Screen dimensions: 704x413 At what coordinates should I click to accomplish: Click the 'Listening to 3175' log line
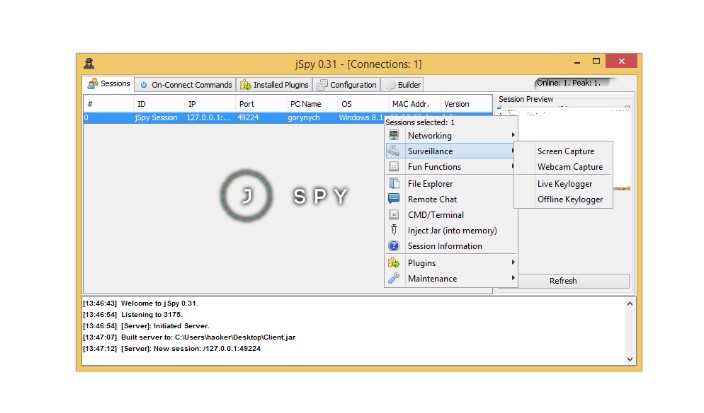coord(132,315)
